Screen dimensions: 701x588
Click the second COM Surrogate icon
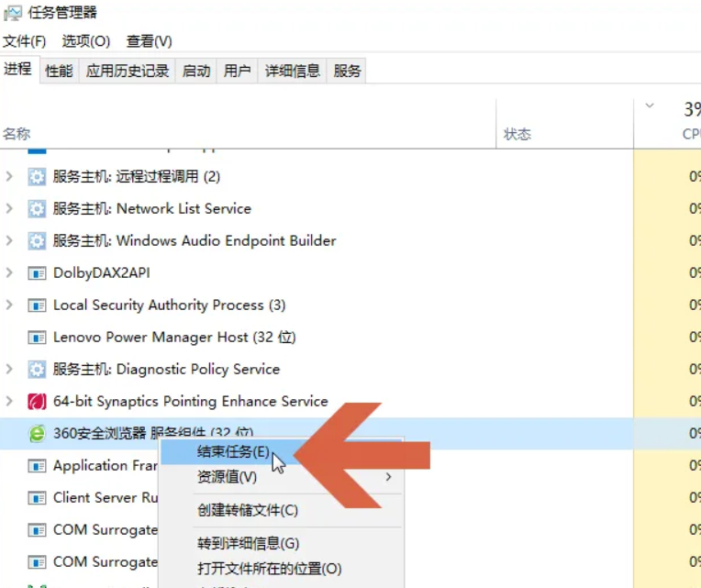click(x=37, y=562)
